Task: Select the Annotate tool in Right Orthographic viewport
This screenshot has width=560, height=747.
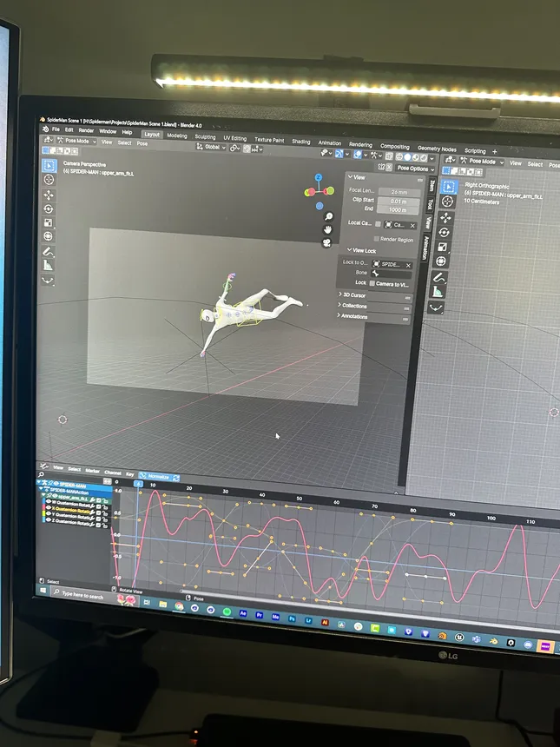Action: tap(439, 277)
